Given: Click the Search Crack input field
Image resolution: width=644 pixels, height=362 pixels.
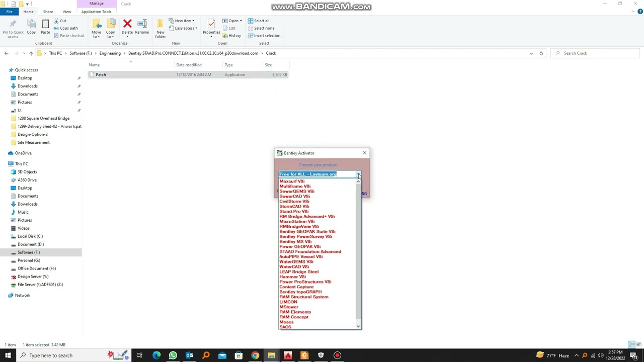Looking at the screenshot, I should pyautogui.click(x=596, y=53).
